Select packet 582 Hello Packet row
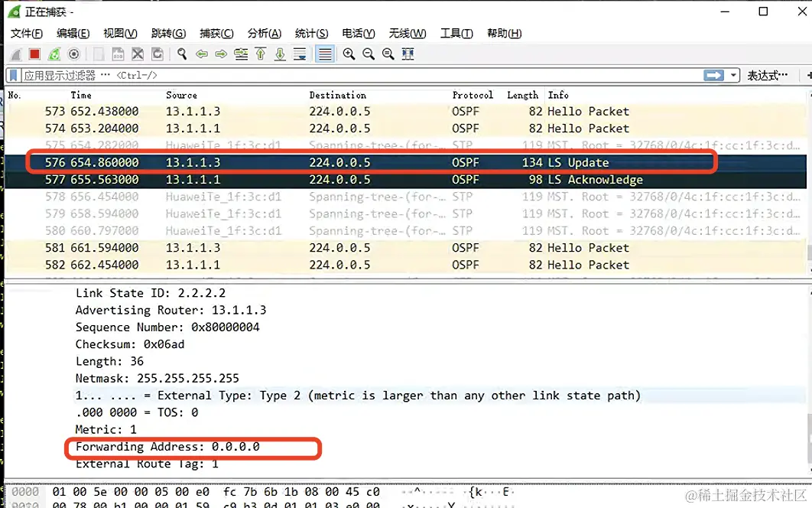 pos(405,265)
